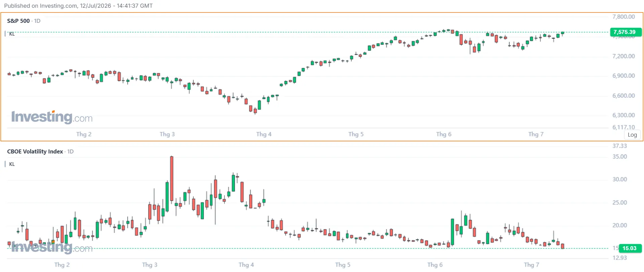Image resolution: width=644 pixels, height=272 pixels.
Task: Click Thg 7 on VIX time axis
Action: point(532,265)
